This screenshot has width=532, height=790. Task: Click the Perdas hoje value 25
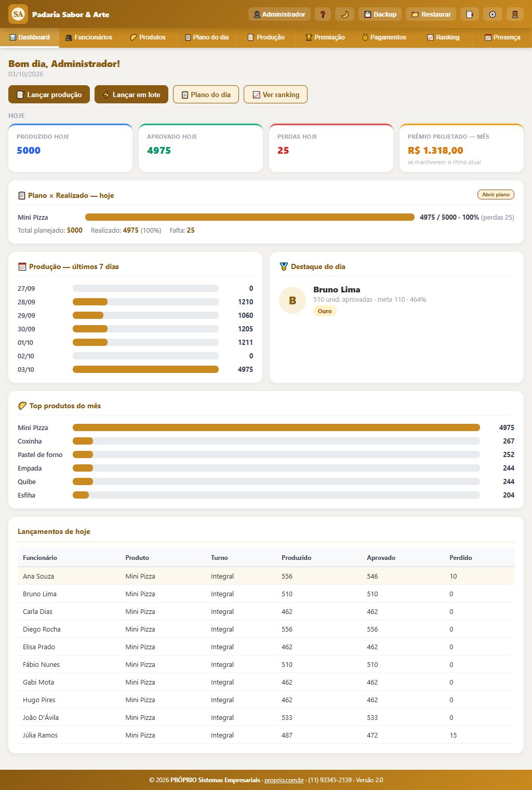[x=283, y=151]
